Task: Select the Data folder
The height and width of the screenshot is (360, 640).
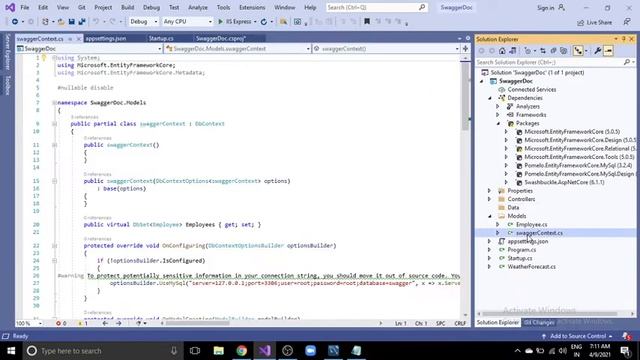Action: coord(513,208)
